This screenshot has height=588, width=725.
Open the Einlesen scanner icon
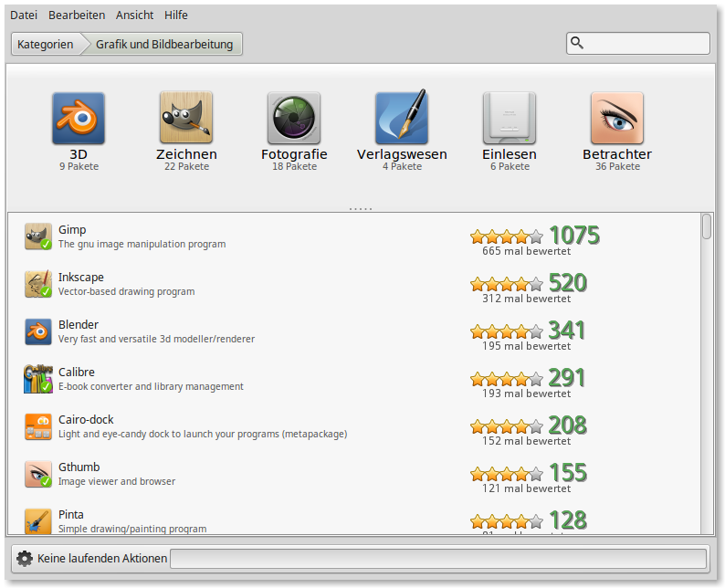coord(510,119)
